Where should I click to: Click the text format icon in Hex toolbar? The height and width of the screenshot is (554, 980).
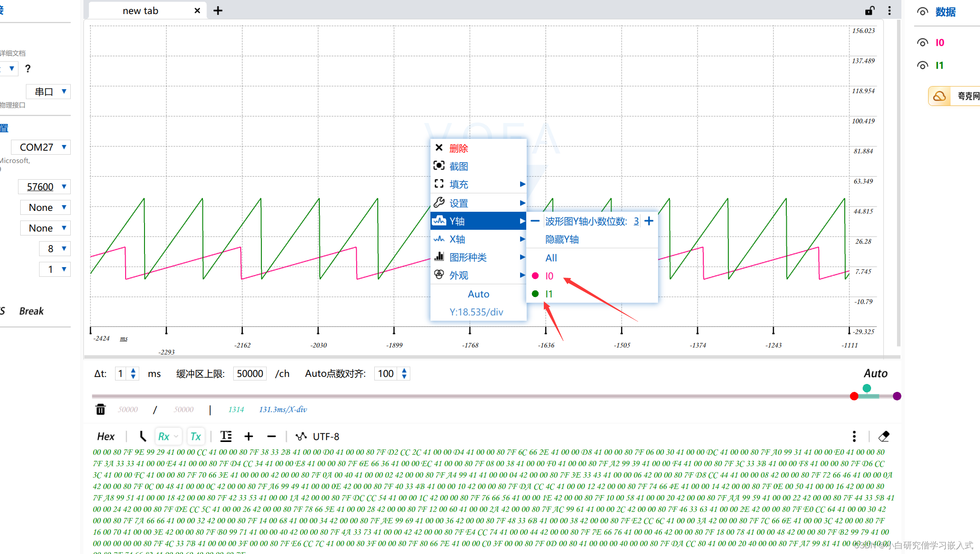click(x=226, y=436)
